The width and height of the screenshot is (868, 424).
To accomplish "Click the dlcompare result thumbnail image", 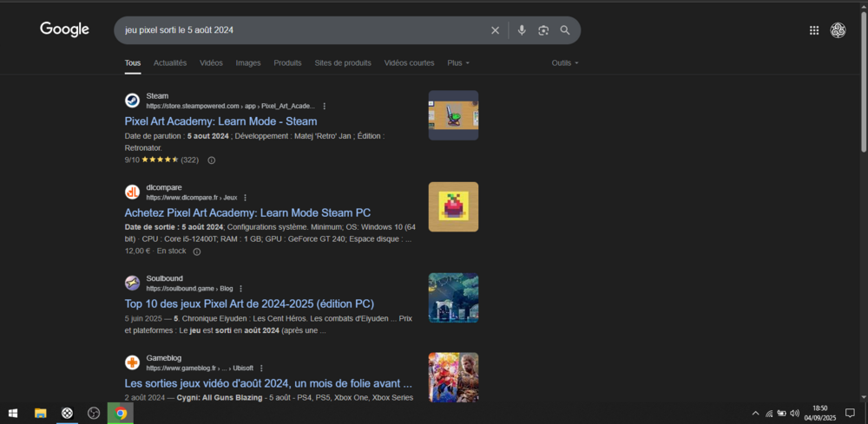I will point(453,206).
